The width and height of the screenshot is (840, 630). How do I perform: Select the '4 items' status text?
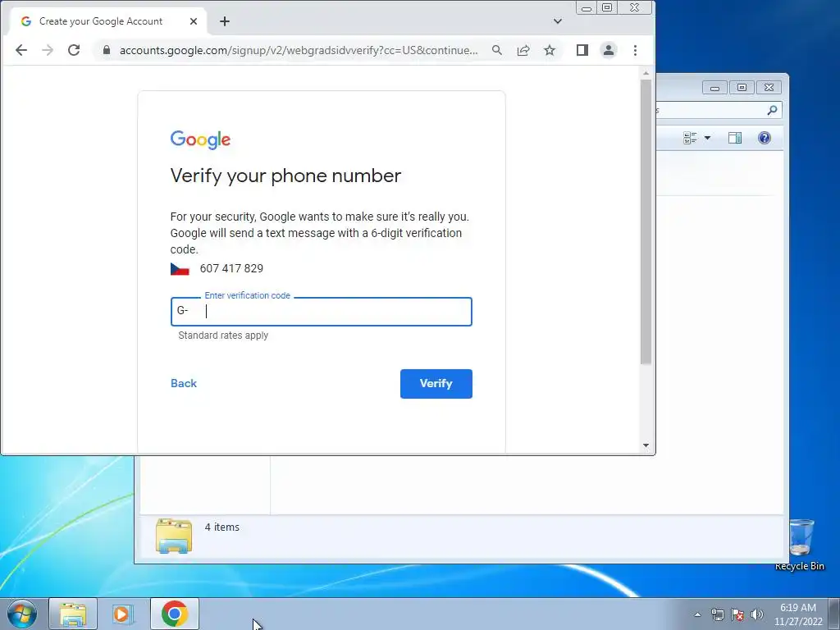pyautogui.click(x=221, y=527)
